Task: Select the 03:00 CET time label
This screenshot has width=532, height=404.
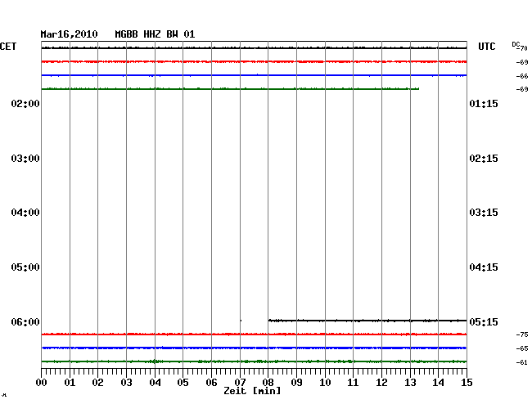Action: click(x=25, y=159)
